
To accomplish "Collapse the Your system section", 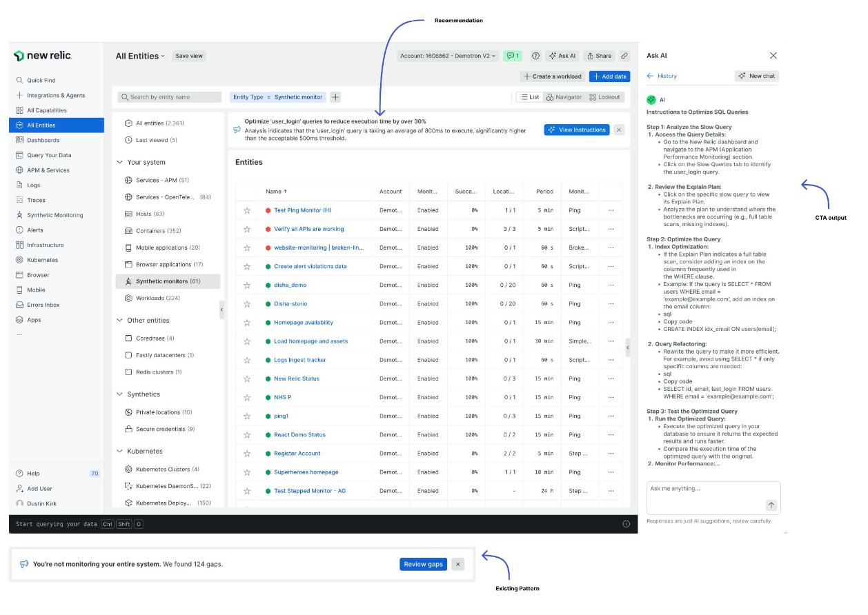I will (x=119, y=162).
